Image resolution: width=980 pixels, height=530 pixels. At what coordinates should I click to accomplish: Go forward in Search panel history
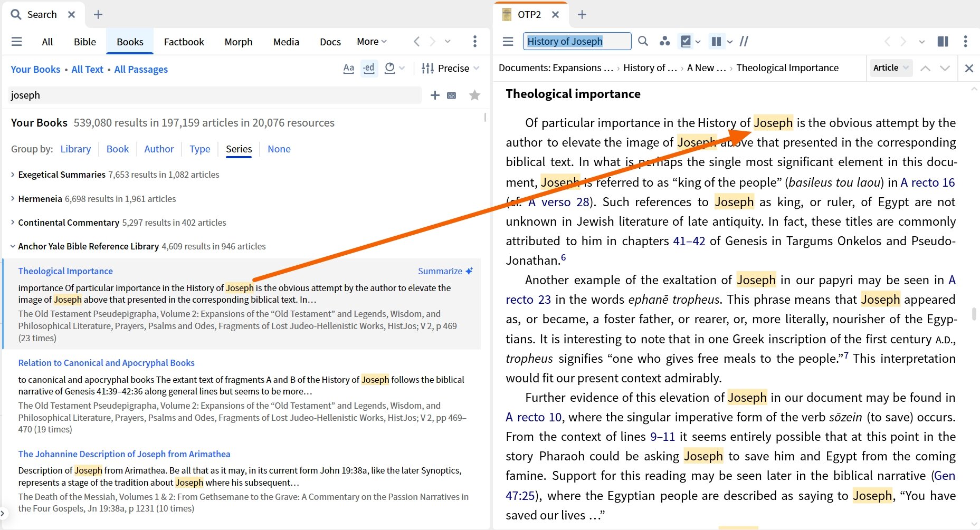point(433,42)
